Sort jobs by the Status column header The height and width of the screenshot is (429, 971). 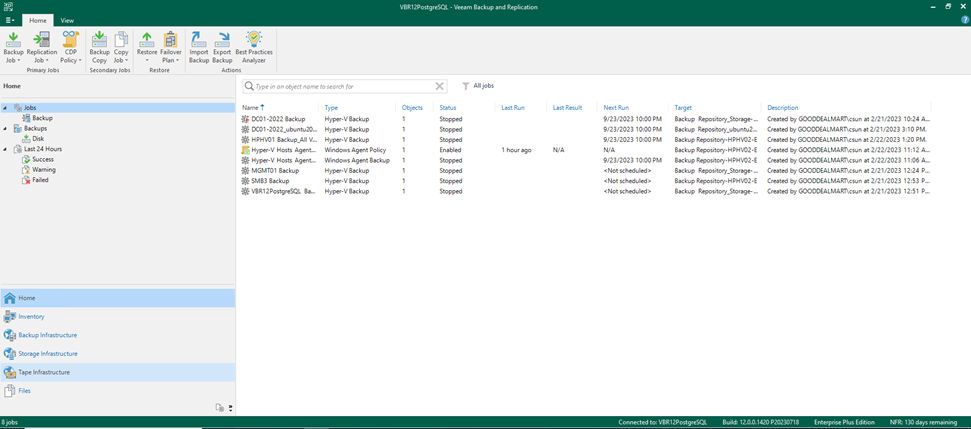pyautogui.click(x=448, y=107)
